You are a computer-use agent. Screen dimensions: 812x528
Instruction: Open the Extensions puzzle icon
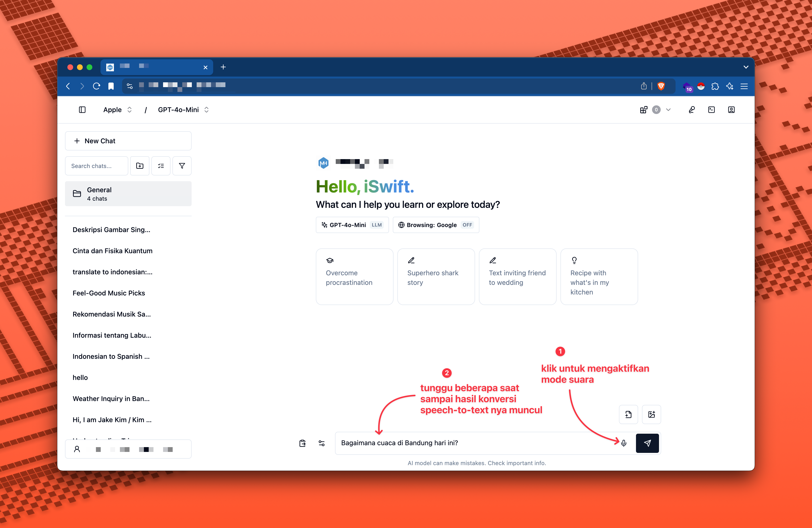pyautogui.click(x=715, y=86)
